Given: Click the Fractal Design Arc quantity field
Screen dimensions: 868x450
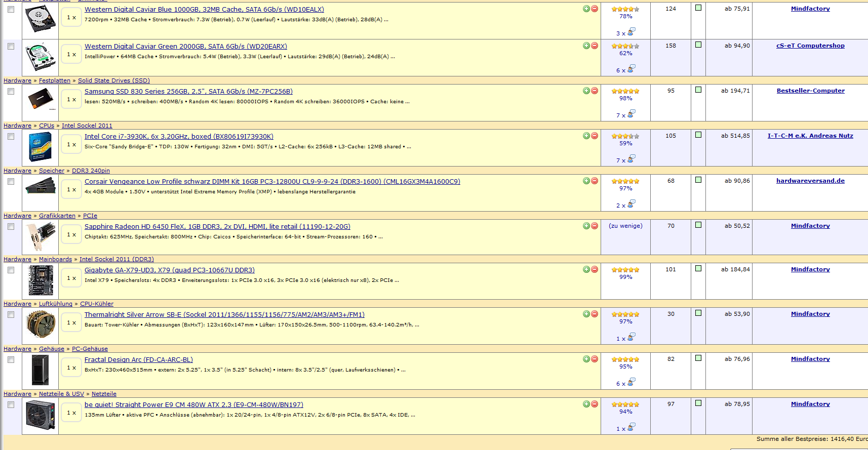Looking at the screenshot, I should coord(71,368).
